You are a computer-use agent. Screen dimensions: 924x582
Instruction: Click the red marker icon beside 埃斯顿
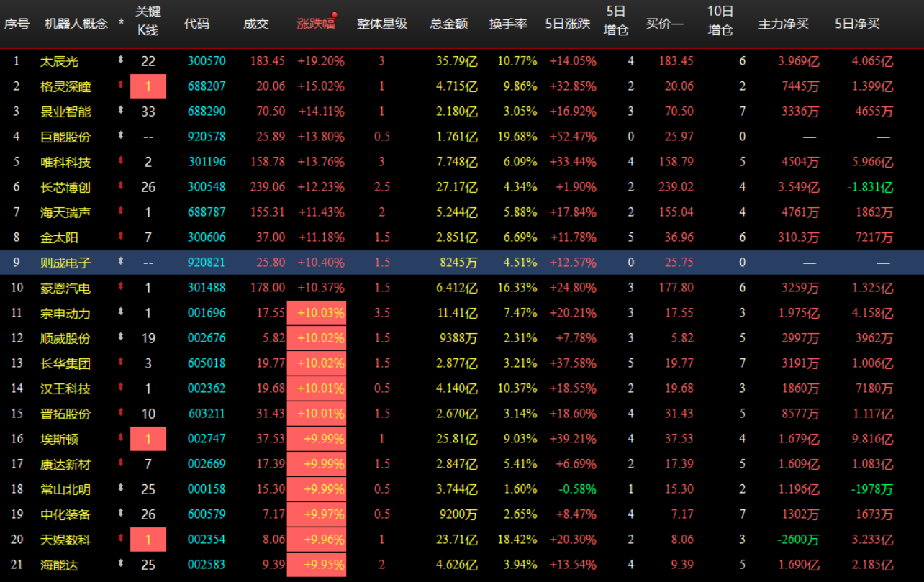coord(121,439)
